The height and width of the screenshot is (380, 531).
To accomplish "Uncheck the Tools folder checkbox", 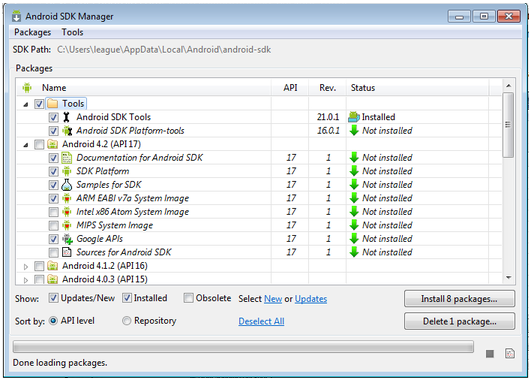I will tap(39, 104).
